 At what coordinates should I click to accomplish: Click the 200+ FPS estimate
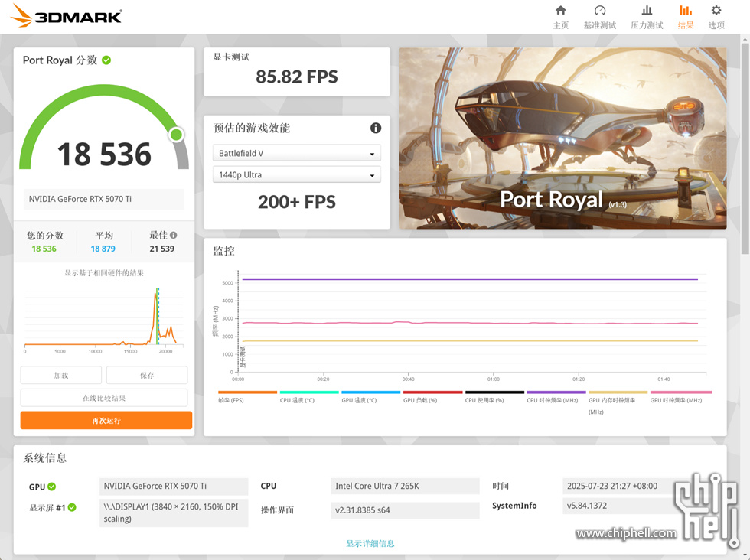click(x=297, y=202)
